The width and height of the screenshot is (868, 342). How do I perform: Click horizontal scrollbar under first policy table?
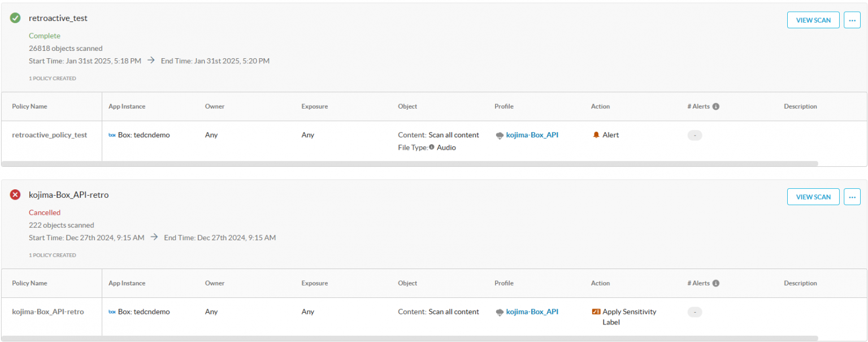click(410, 163)
